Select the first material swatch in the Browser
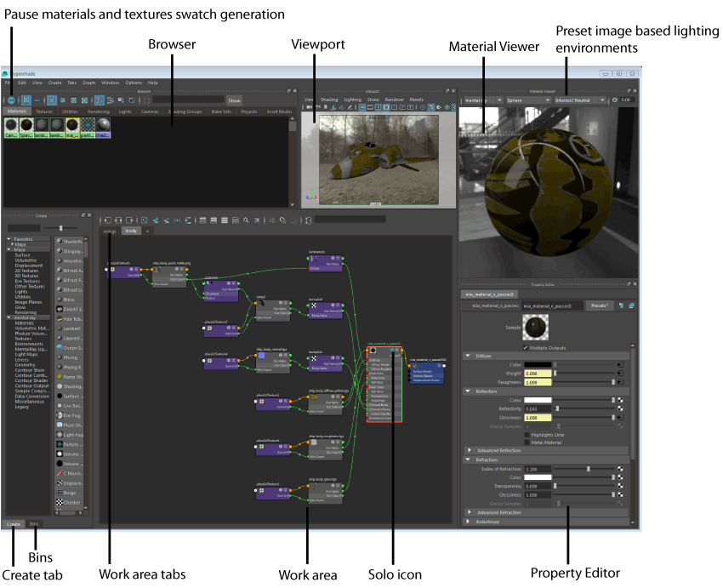Image resolution: width=723 pixels, height=588 pixels. pyautogui.click(x=10, y=124)
